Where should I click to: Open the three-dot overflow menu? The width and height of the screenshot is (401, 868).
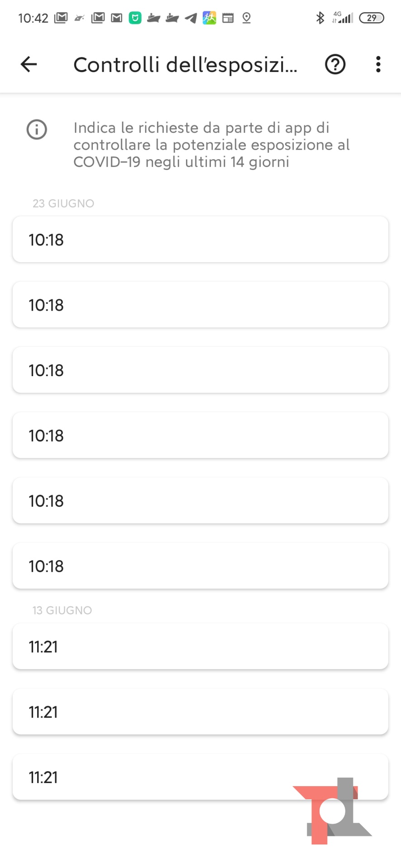(x=378, y=64)
